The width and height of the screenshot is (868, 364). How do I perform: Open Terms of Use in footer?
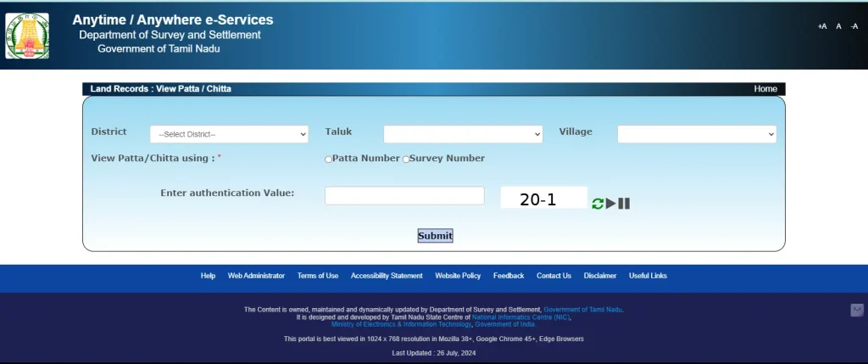[x=318, y=276]
